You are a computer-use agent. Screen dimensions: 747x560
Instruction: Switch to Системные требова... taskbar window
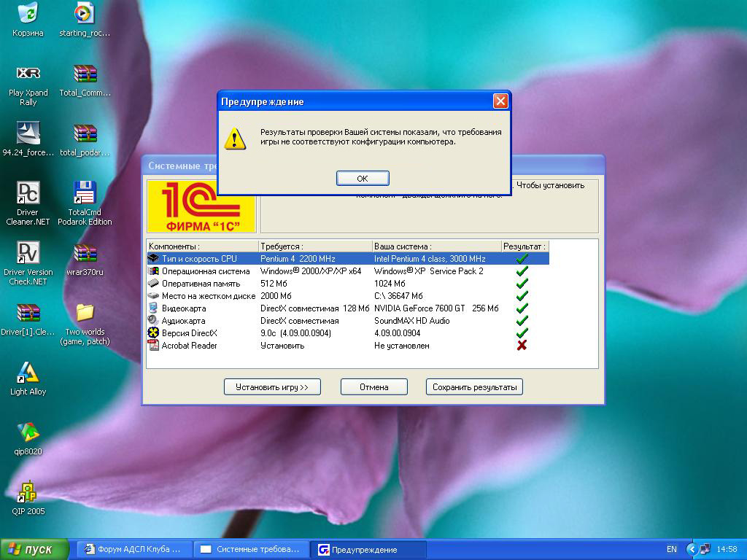252,550
